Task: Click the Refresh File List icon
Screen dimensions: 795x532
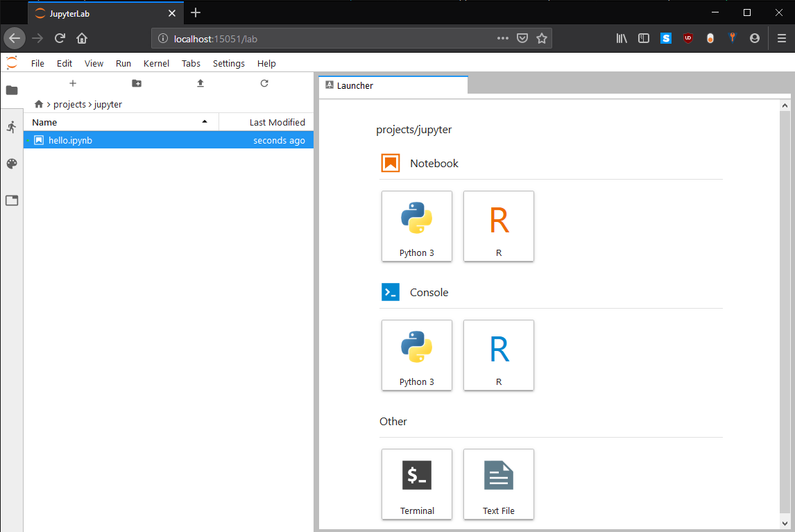Action: tap(264, 83)
